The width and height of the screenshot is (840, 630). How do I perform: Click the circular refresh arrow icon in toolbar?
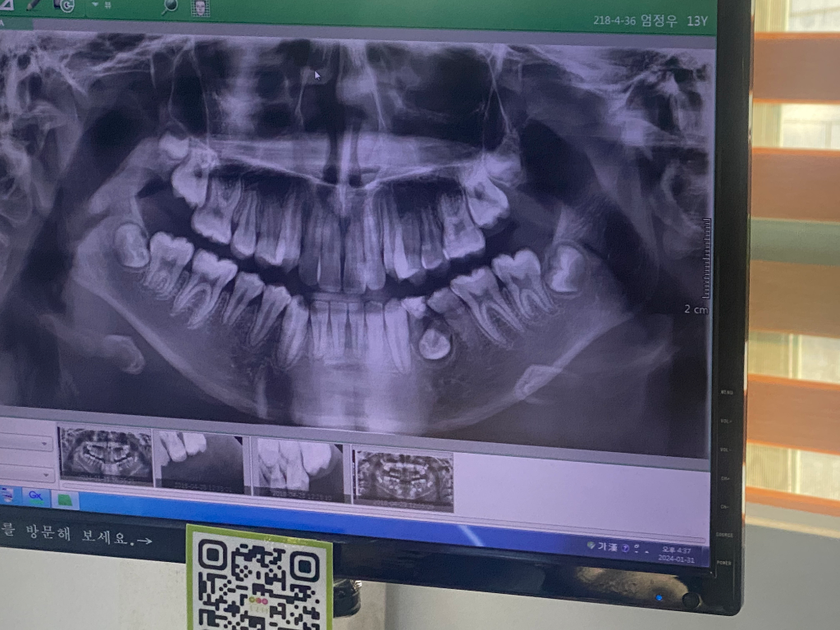click(65, 5)
